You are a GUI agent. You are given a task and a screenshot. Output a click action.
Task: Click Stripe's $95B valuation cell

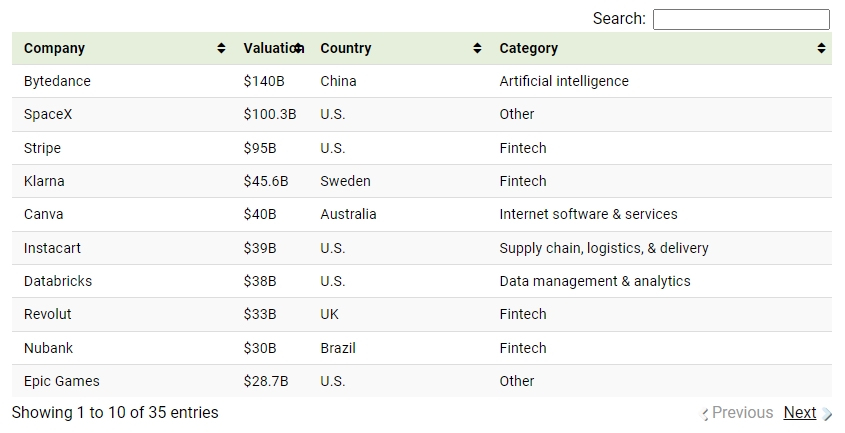coord(260,148)
